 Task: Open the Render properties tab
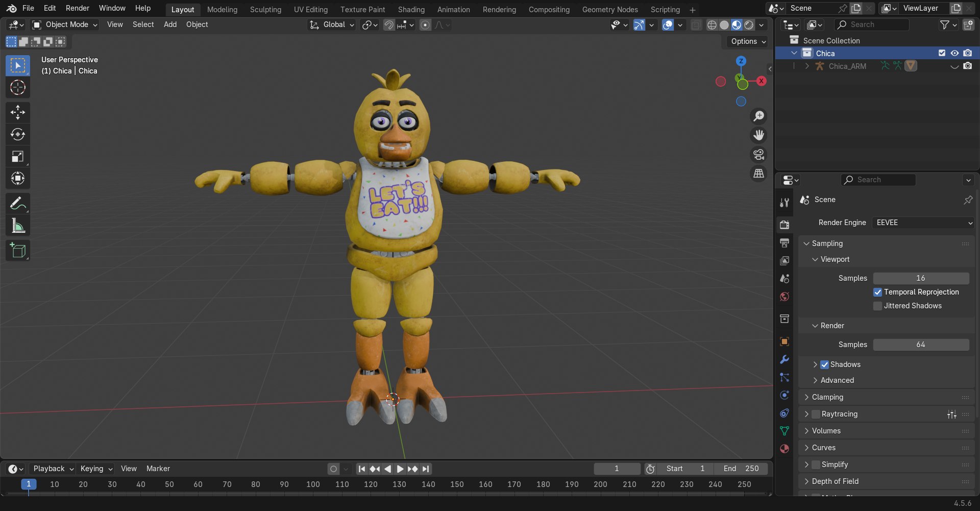coord(785,225)
